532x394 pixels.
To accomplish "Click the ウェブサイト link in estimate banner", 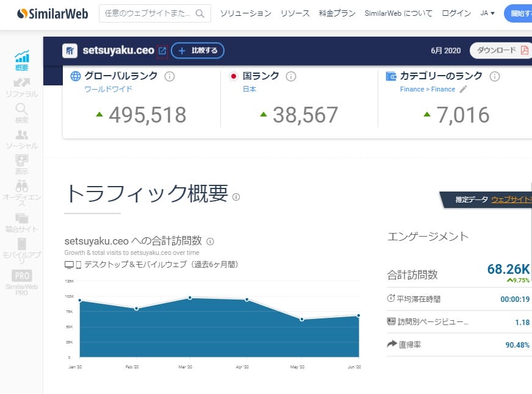I will click(x=512, y=199).
